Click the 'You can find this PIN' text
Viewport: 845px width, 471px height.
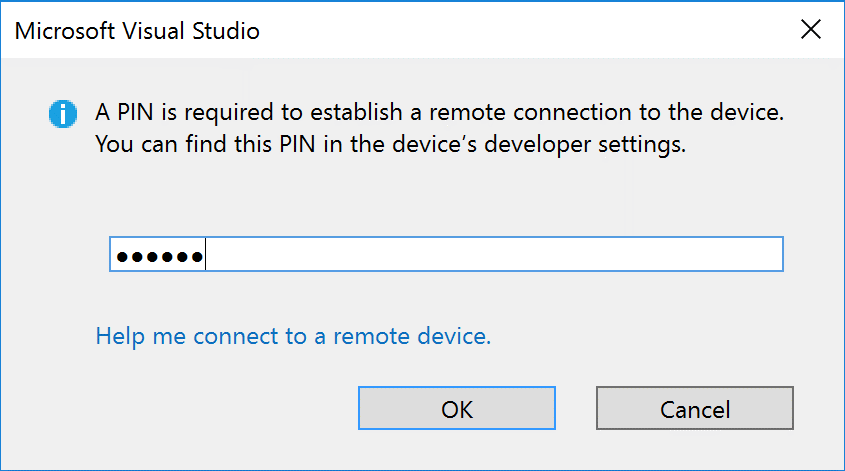(x=183, y=144)
